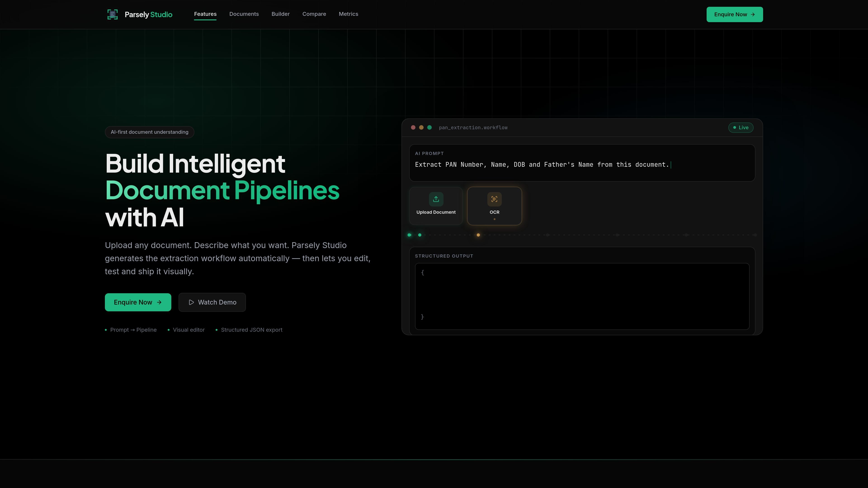Image resolution: width=868 pixels, height=488 pixels.
Task: Click the 'Upload any document' description paragraph
Action: 238,258
